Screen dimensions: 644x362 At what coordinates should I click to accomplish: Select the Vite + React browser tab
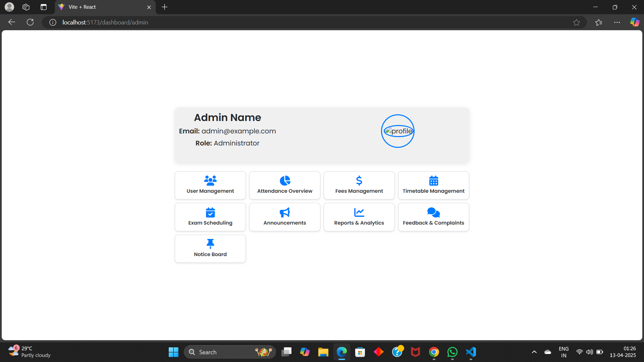[101, 7]
